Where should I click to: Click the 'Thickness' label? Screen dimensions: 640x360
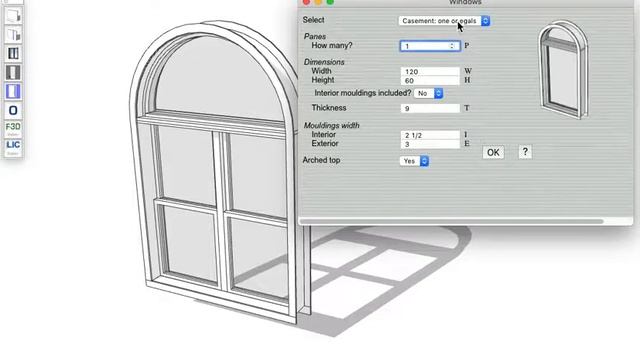[329, 108]
